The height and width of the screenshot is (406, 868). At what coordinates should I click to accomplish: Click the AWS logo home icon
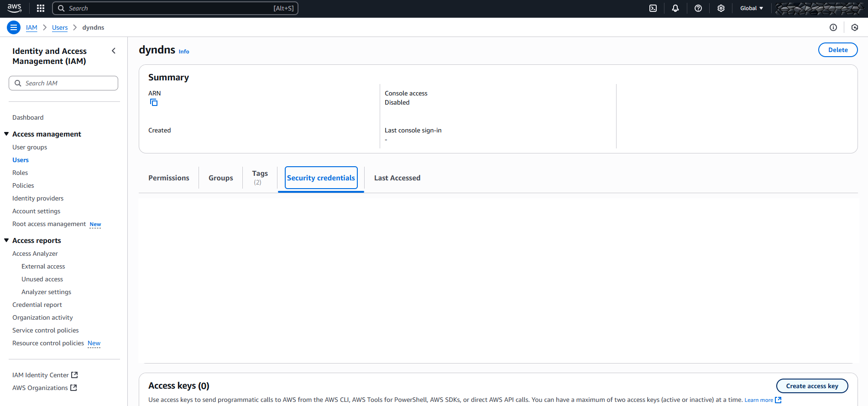click(x=14, y=8)
